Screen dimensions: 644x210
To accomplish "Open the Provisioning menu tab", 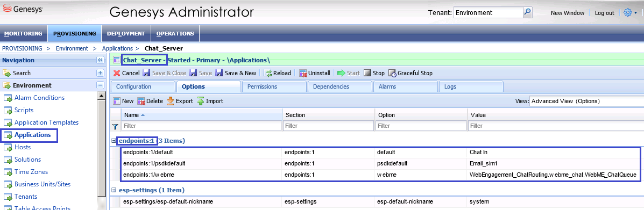I will 74,33.
